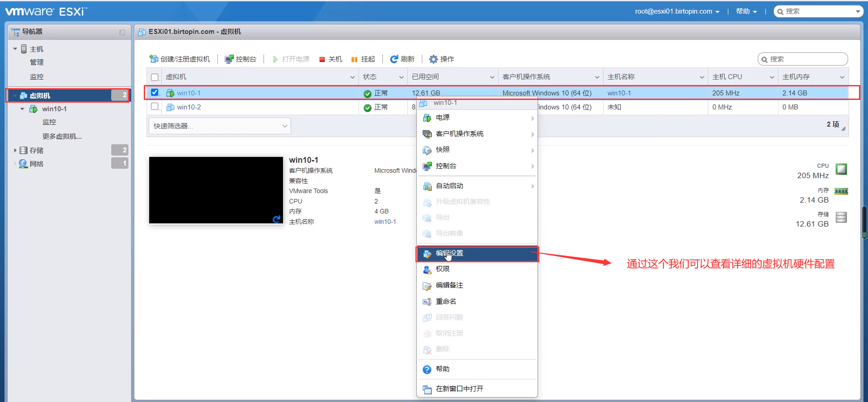The width and height of the screenshot is (868, 402).
Task: Click the storage (存储) disk icon in the summary
Action: coord(841,218)
